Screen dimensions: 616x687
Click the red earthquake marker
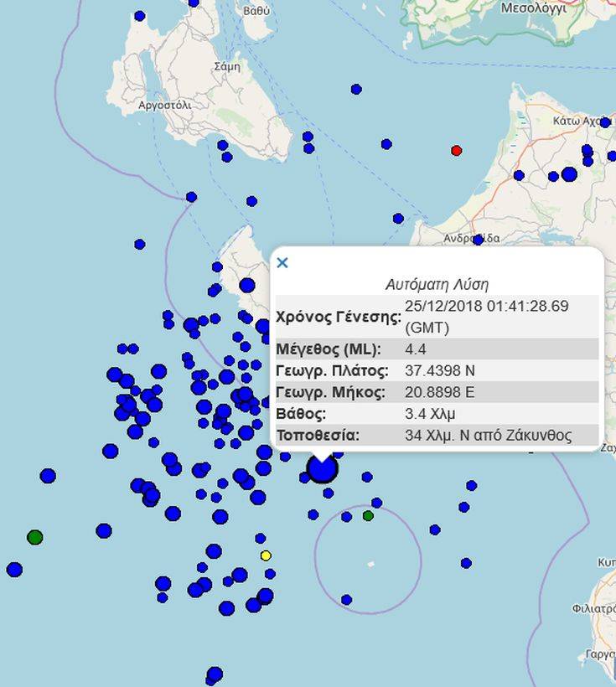[457, 151]
